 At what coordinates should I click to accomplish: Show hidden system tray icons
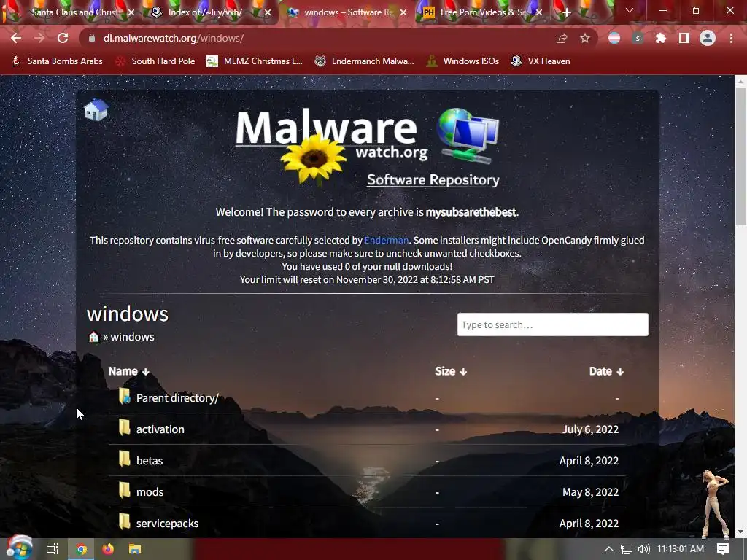(609, 549)
